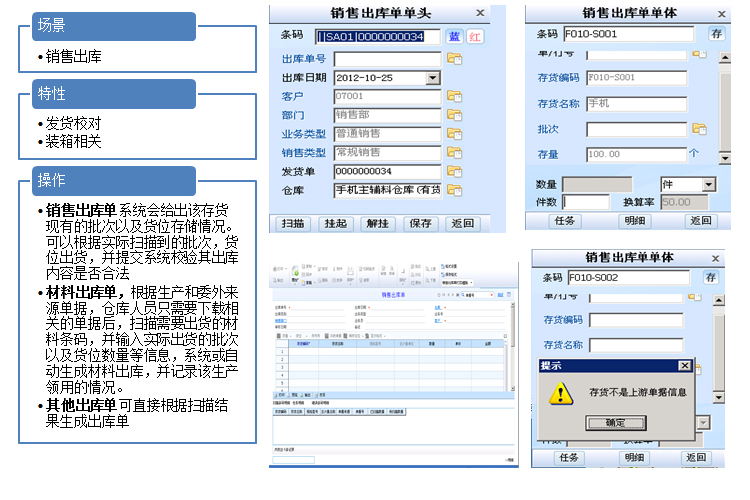The height and width of the screenshot is (500, 750).
Task: Open the 出库日期 date dropdown
Action: pos(432,78)
